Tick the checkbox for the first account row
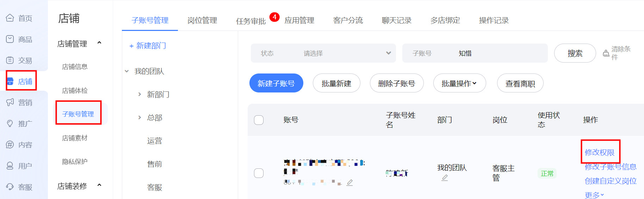Screen dimensions: 644x199 259,173
